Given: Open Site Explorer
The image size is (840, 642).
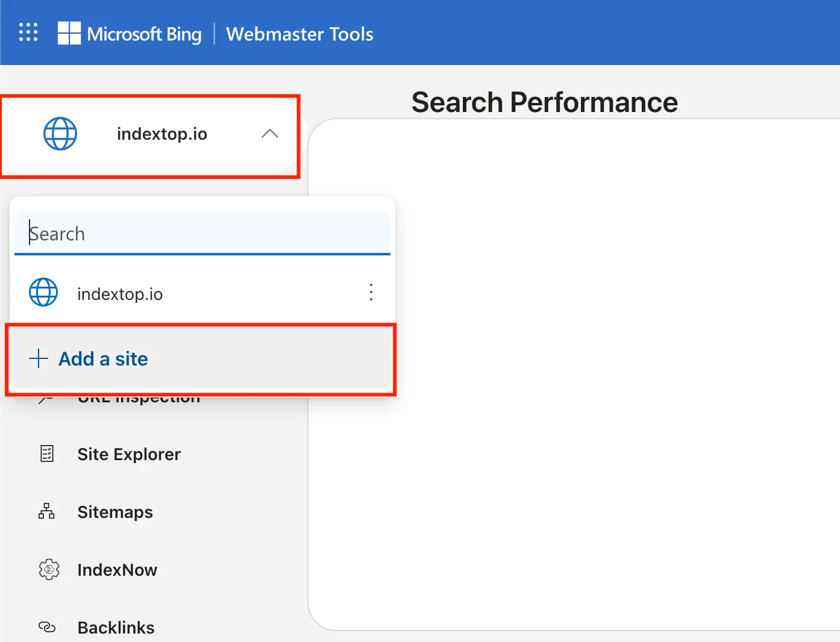Looking at the screenshot, I should click(129, 454).
